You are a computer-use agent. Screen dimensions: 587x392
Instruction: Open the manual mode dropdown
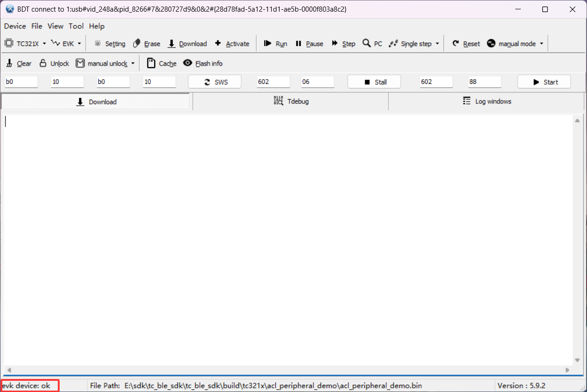[x=541, y=44]
